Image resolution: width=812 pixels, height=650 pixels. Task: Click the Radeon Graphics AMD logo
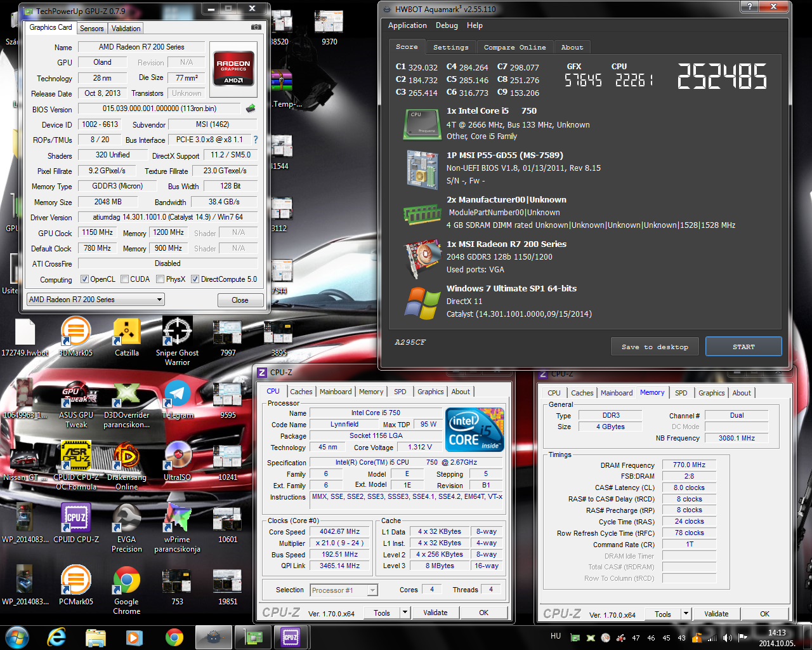coord(233,69)
